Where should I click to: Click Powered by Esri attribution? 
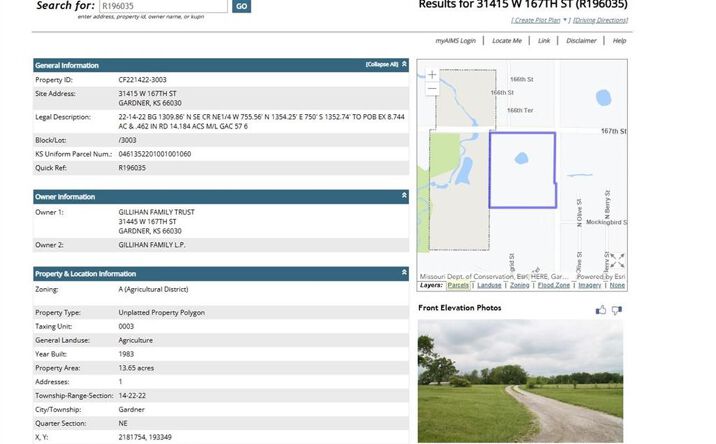[601, 276]
